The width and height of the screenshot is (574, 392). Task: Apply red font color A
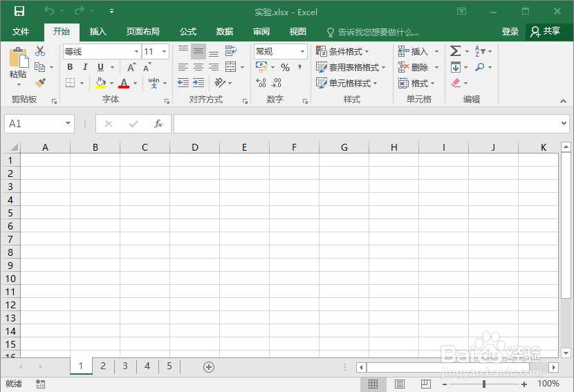point(124,83)
